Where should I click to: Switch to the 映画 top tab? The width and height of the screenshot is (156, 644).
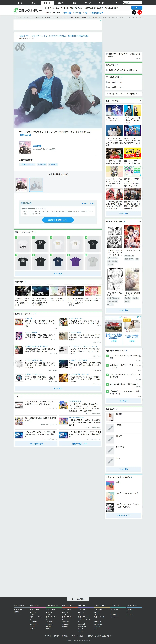pos(74,3)
